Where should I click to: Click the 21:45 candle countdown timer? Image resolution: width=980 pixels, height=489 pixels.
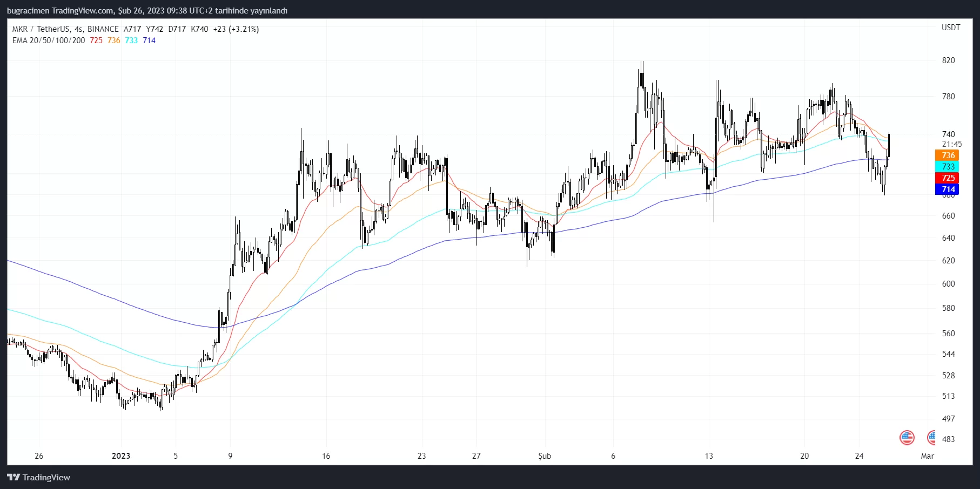(x=951, y=144)
